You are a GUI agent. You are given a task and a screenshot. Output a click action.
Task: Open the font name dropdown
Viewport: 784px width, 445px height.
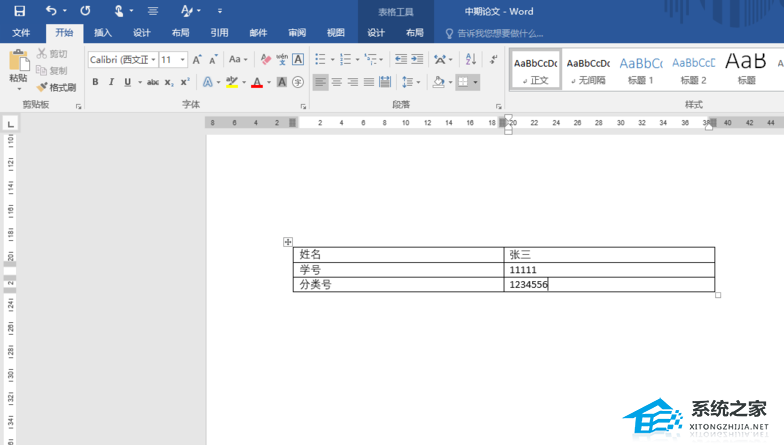pyautogui.click(x=153, y=60)
